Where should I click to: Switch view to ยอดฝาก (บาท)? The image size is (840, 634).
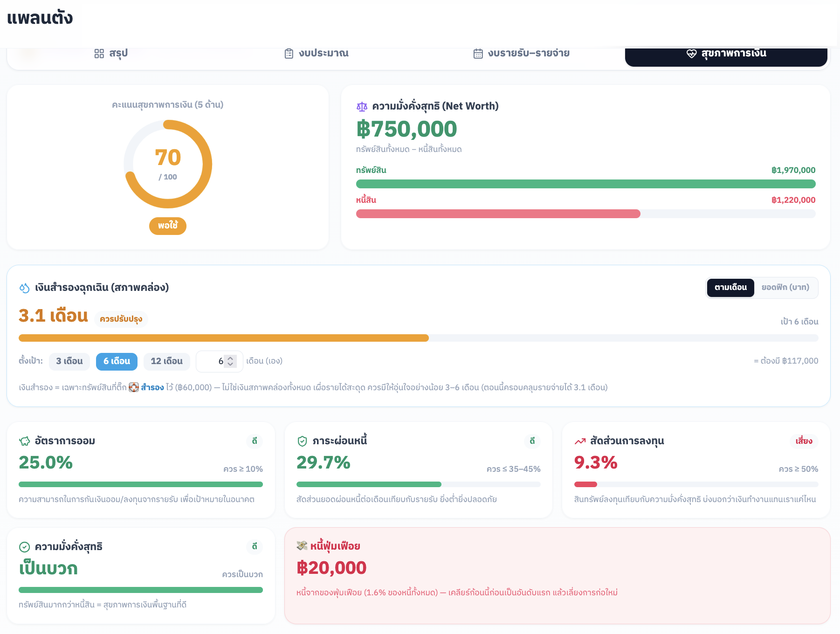[785, 288]
